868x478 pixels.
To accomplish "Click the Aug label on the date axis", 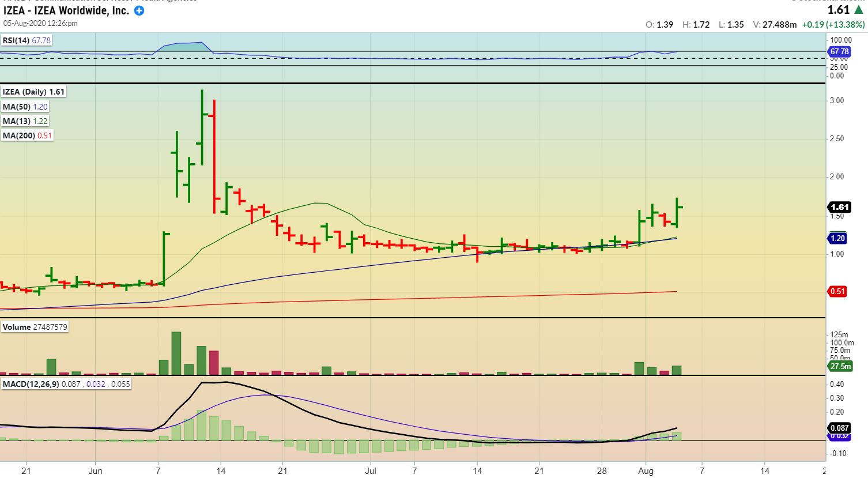I will pyautogui.click(x=646, y=471).
